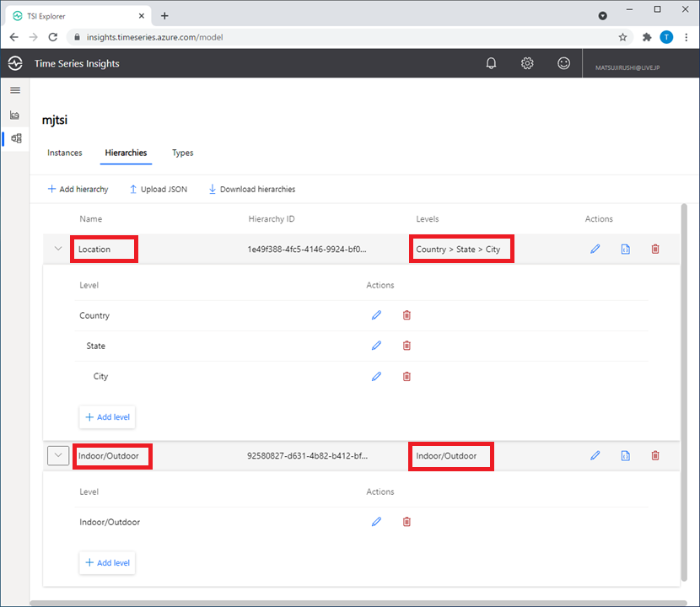700x607 pixels.
Task: Open the Model sidebar icon
Action: (x=16, y=138)
